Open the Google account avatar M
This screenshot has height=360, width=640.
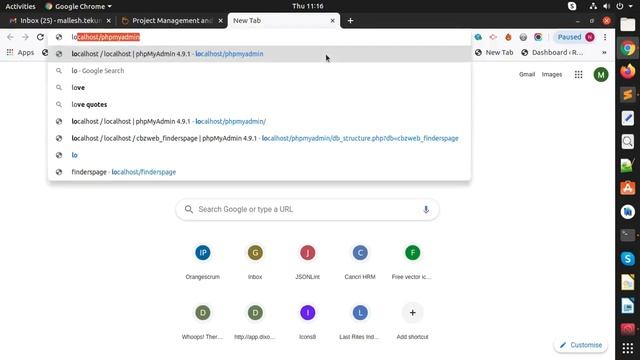[x=601, y=75]
